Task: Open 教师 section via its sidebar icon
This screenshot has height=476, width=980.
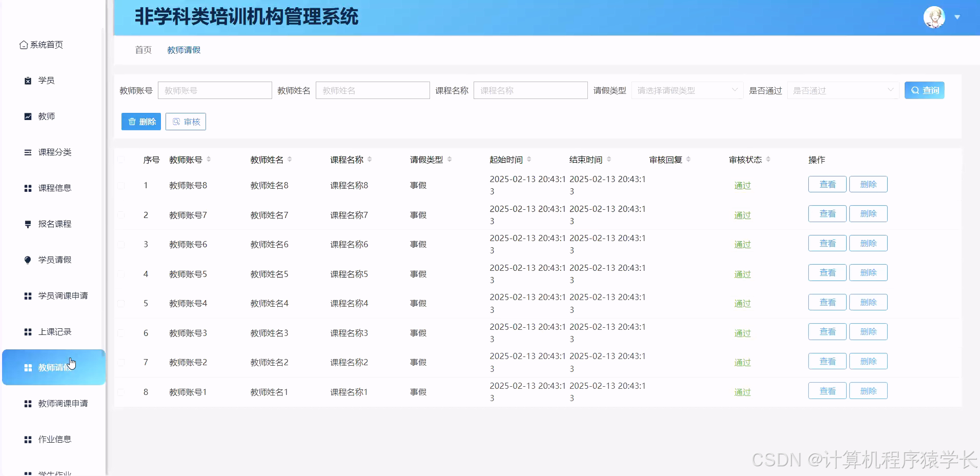Action: 27,116
